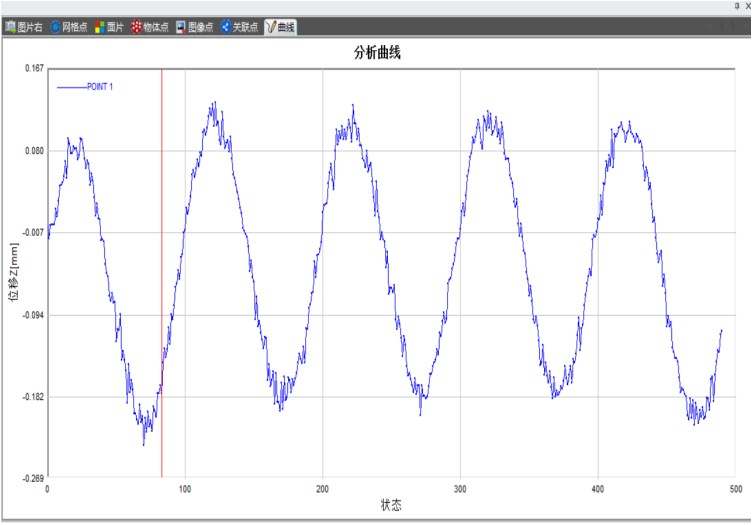Image resolution: width=754 pixels, height=525 pixels.
Task: Pin the panel with the pushpin icon
Action: click(737, 6)
